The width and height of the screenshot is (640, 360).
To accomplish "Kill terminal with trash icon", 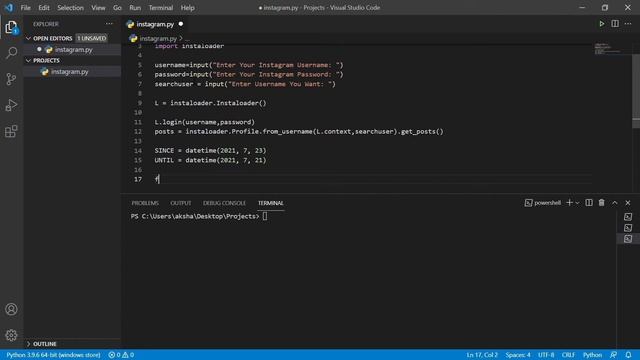I will [602, 203].
